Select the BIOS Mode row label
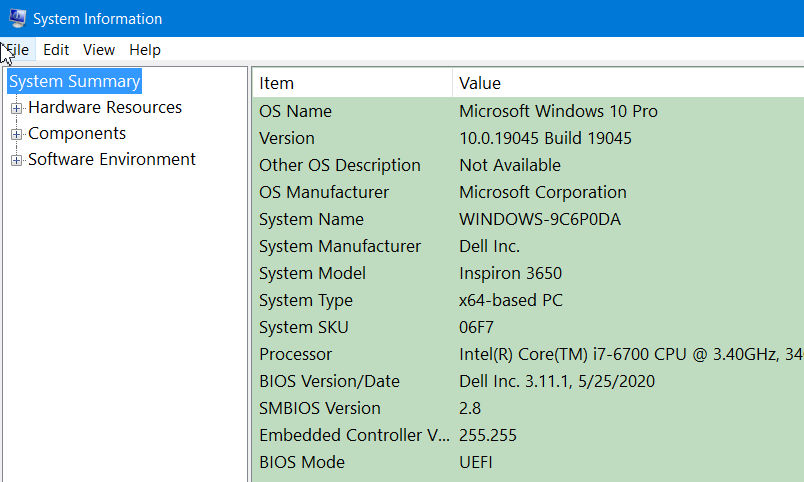Screen dimensions: 804x482 coord(302,463)
